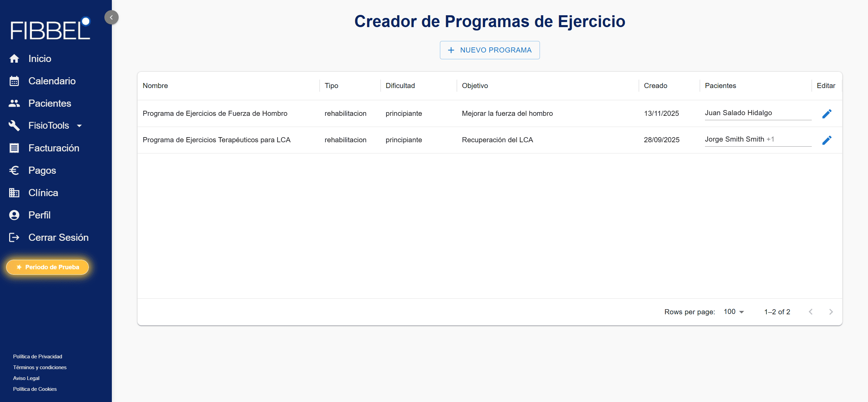This screenshot has width=868, height=402.
Task: Click the Pacientes people icon
Action: click(14, 103)
